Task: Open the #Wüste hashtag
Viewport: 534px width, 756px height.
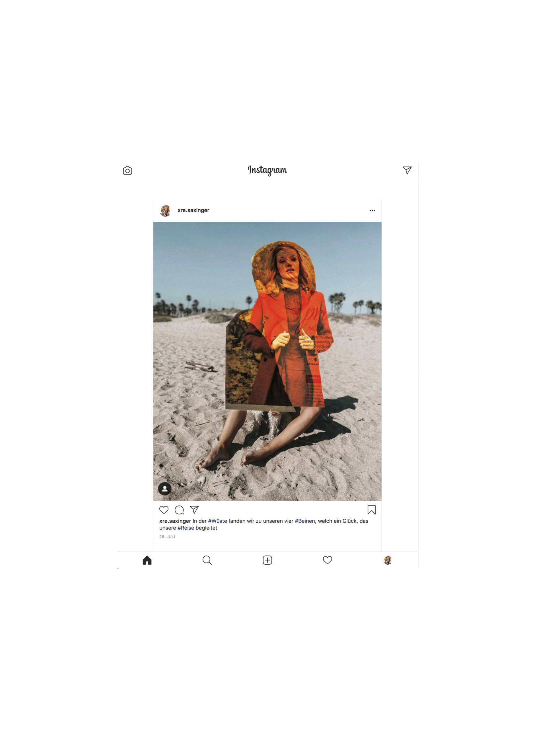Action: point(217,521)
